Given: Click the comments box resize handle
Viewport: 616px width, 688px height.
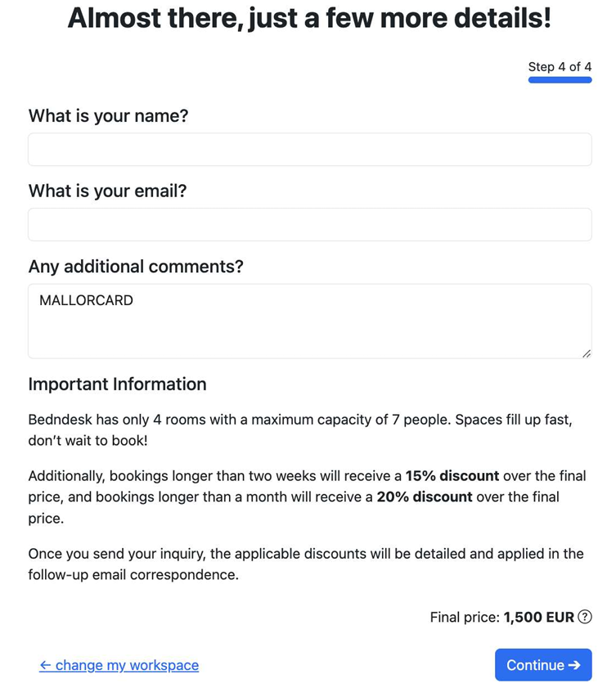Looking at the screenshot, I should [x=586, y=353].
